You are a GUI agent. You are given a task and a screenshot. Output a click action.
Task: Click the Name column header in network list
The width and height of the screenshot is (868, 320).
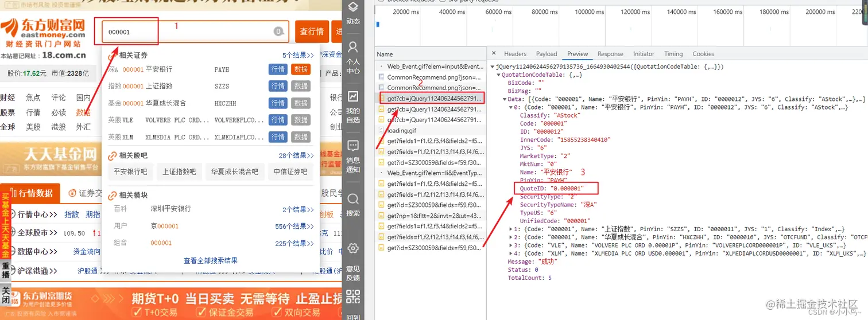[431, 54]
